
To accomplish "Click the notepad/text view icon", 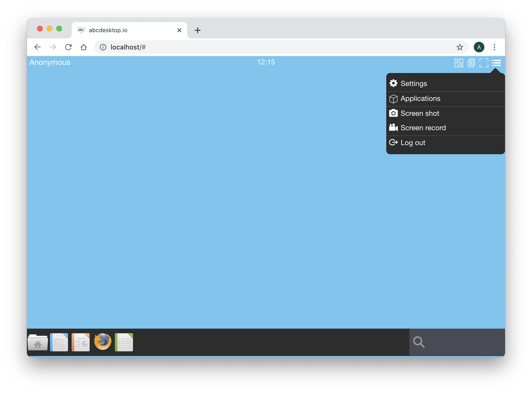I will pos(471,62).
